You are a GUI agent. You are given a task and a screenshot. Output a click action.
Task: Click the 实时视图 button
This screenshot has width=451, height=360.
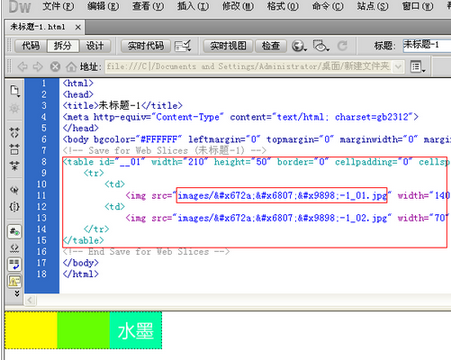coord(228,46)
